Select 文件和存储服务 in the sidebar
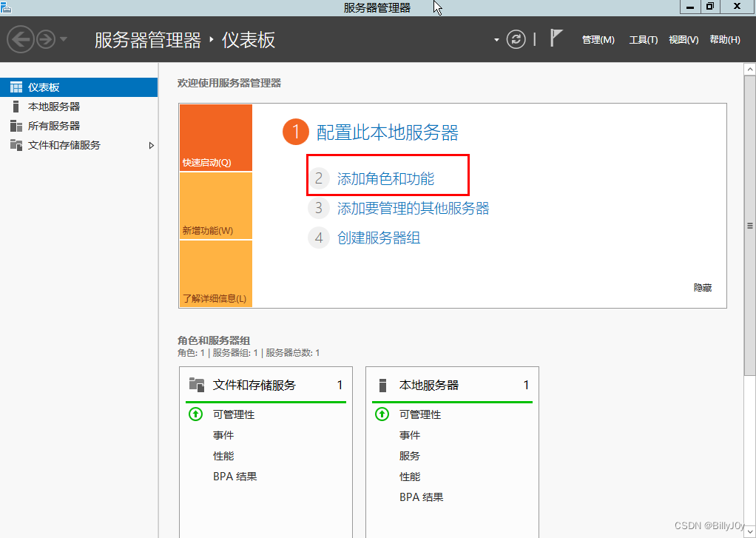The image size is (756, 538). point(78,145)
